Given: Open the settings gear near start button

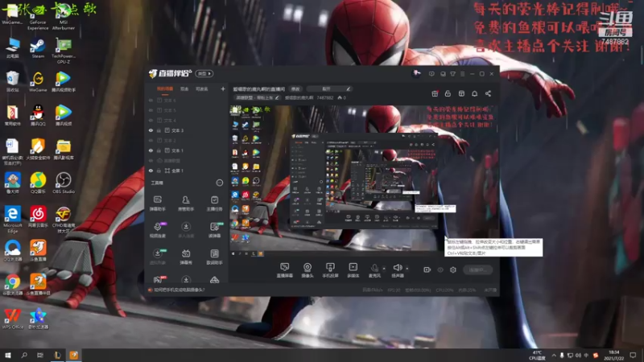Looking at the screenshot, I should tap(453, 269).
